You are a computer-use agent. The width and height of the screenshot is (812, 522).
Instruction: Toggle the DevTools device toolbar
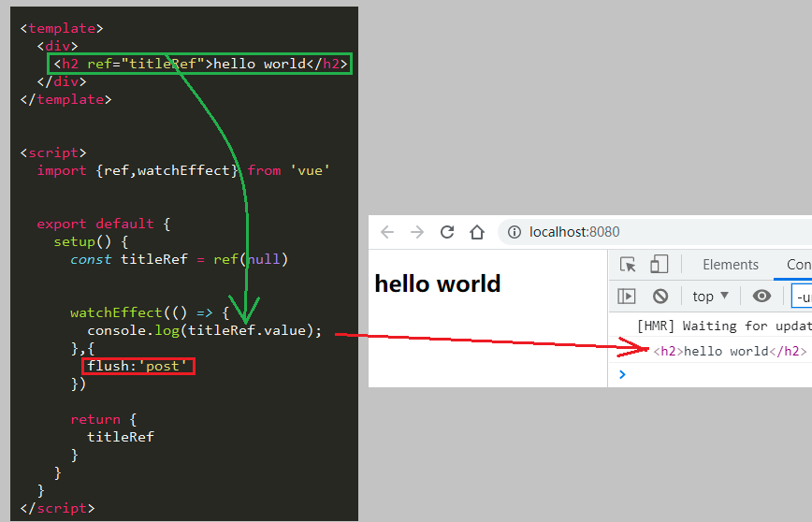click(x=659, y=264)
